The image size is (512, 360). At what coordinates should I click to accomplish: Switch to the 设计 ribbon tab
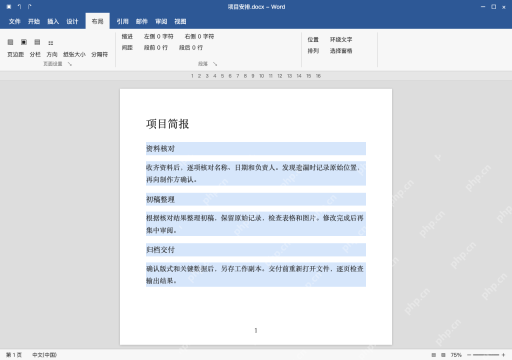coord(72,22)
